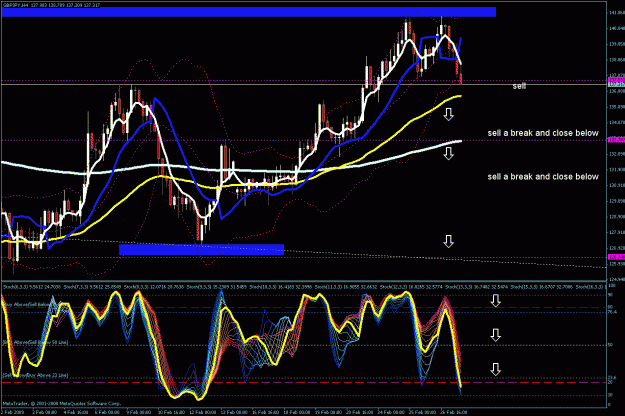Screen dimensions: 625x416
Task: Click the "10 Feb 16:00" time label
Action: pos(171,412)
